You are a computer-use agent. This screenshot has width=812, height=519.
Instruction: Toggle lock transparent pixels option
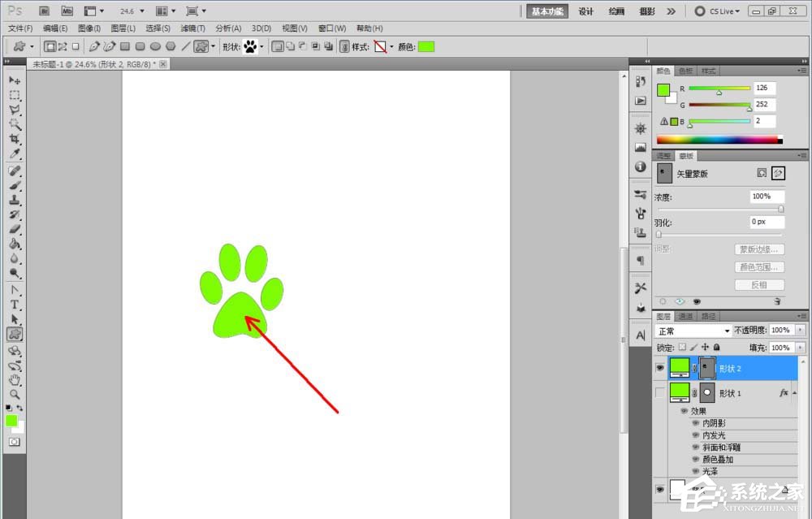[x=683, y=347]
